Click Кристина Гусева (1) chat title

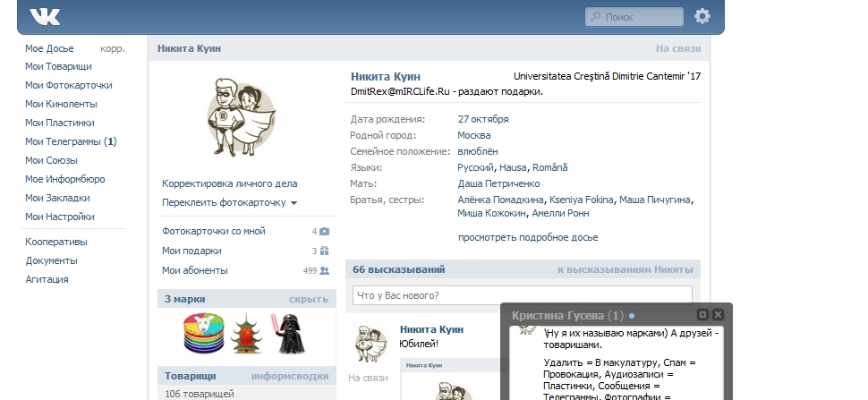567,315
